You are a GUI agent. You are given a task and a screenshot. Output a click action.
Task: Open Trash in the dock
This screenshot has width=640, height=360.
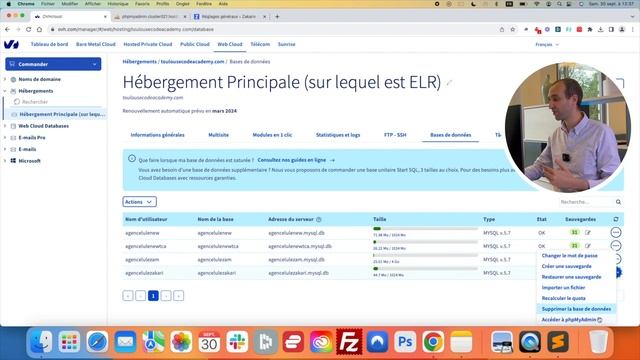598,342
